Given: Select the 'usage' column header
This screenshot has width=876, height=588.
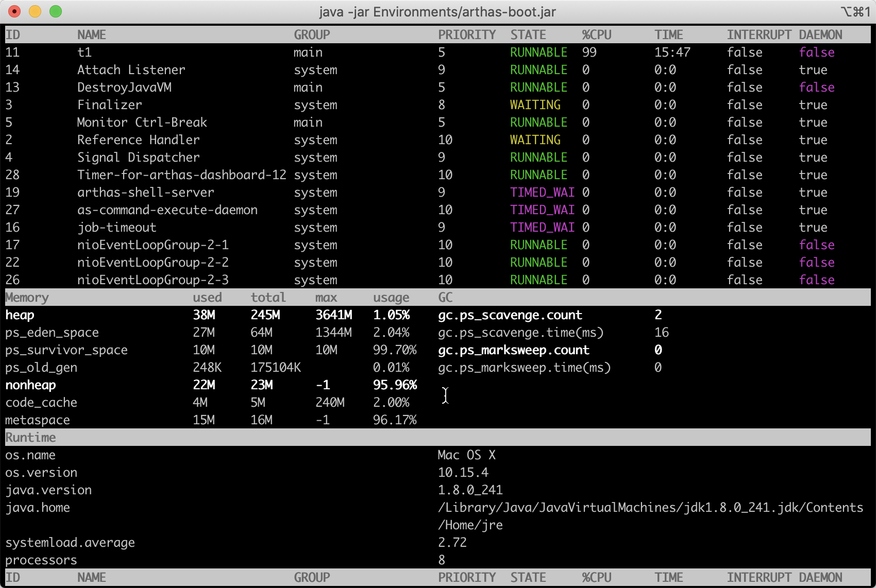Looking at the screenshot, I should click(391, 298).
